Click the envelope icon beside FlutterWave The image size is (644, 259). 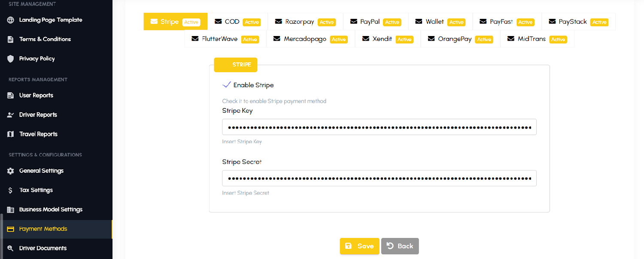point(195,39)
